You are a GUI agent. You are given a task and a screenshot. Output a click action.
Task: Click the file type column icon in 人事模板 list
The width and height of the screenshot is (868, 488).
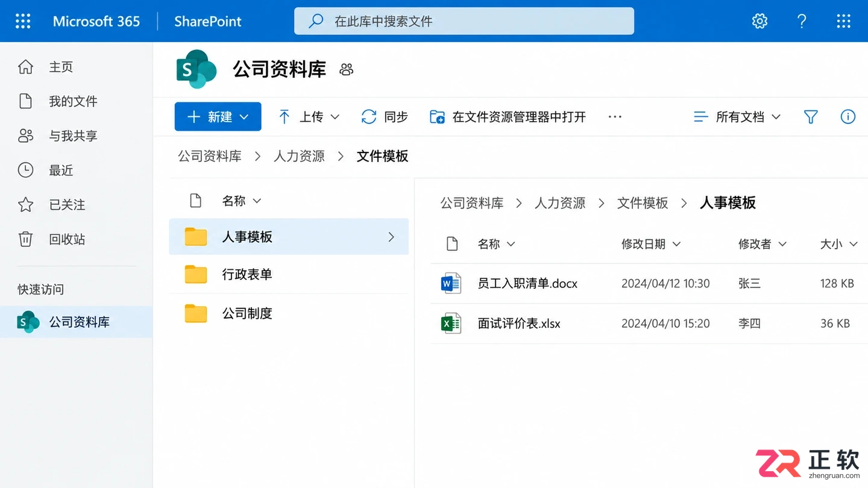(x=452, y=244)
